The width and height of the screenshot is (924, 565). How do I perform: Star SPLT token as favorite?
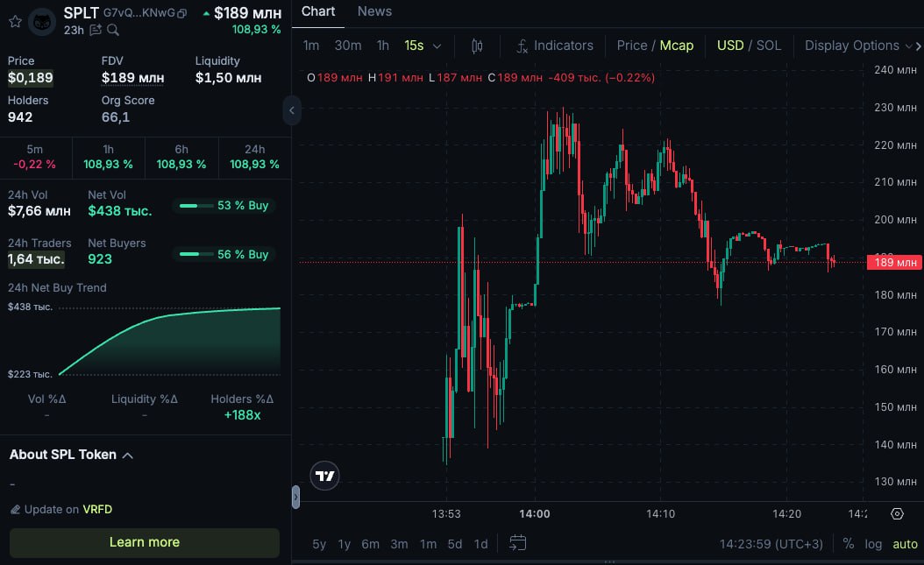click(15, 21)
